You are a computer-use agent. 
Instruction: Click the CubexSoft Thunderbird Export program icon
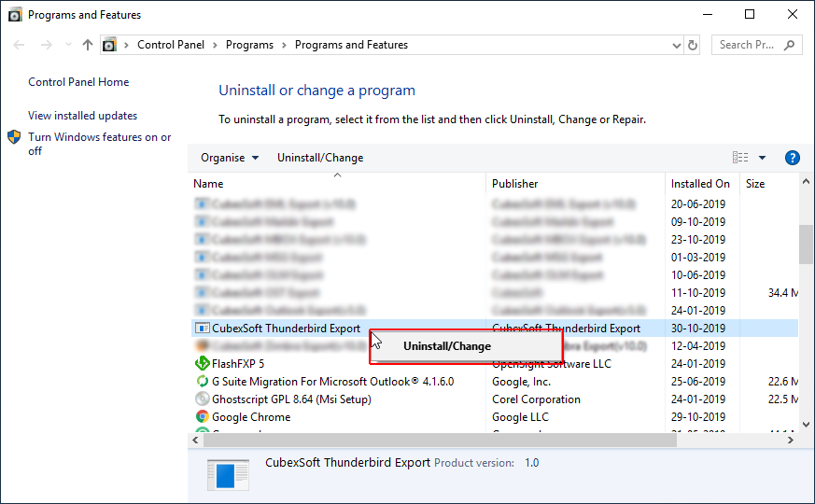coord(203,329)
